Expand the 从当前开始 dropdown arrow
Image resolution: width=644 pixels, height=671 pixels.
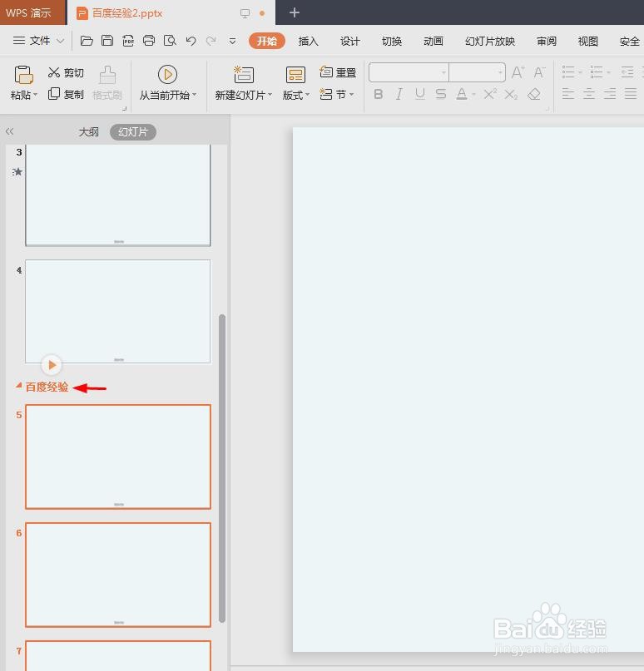(195, 95)
